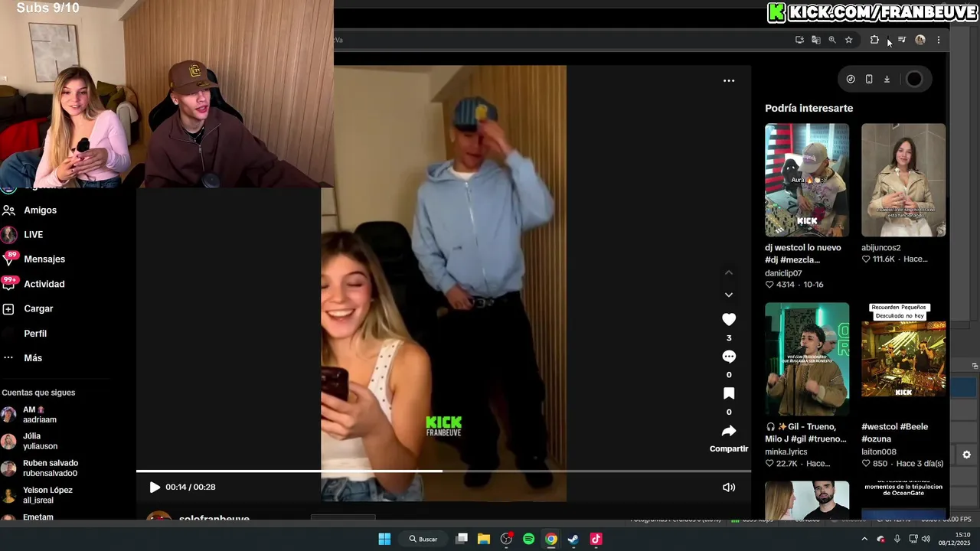Open Spotify from the taskbar
Image resolution: width=980 pixels, height=551 pixels.
pos(528,539)
